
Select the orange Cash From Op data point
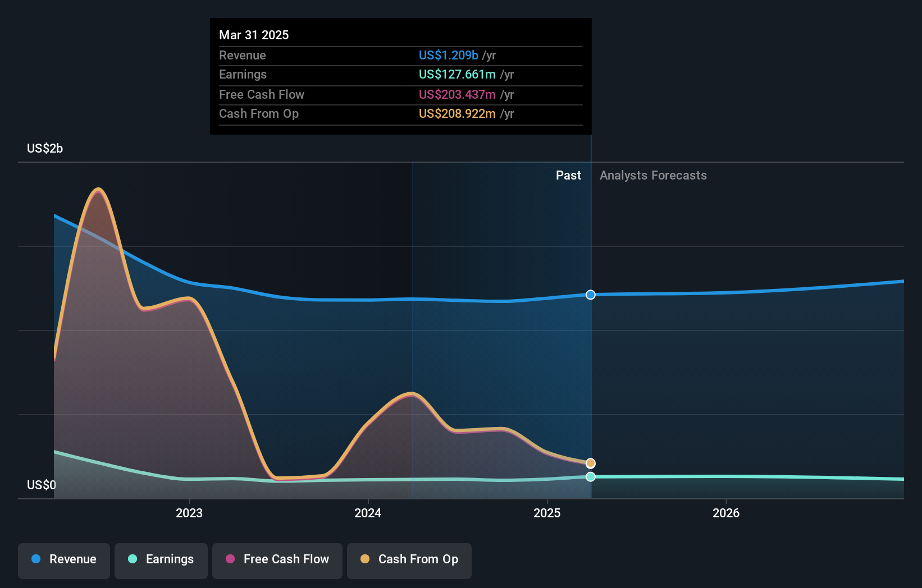point(591,463)
